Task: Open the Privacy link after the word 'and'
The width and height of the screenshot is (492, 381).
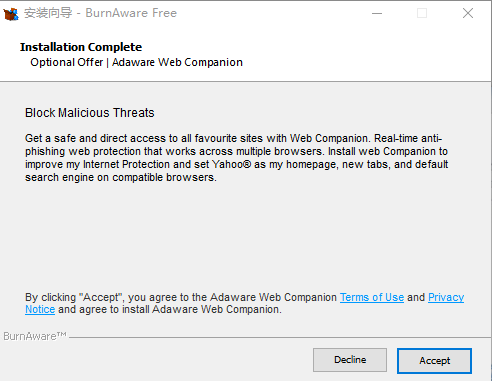Action: coord(446,297)
